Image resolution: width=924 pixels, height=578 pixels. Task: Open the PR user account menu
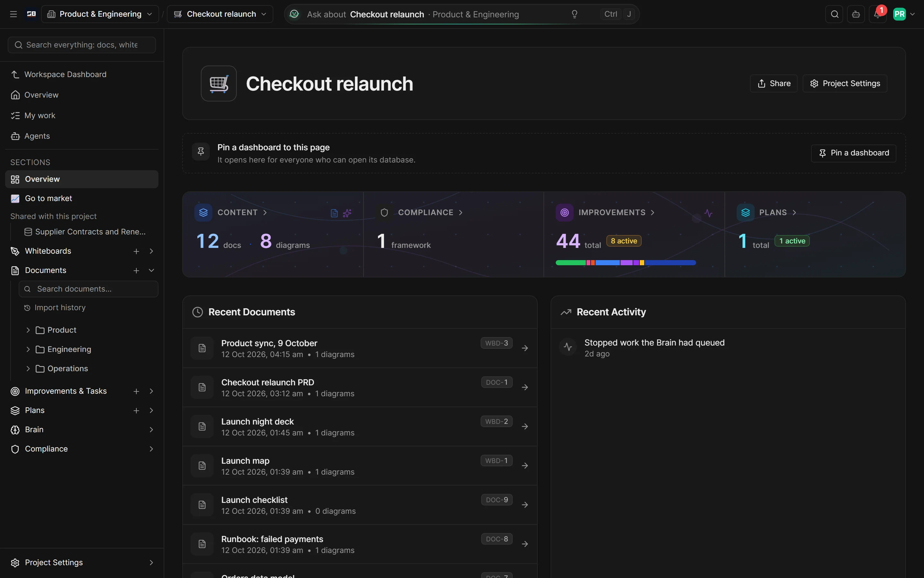point(904,14)
